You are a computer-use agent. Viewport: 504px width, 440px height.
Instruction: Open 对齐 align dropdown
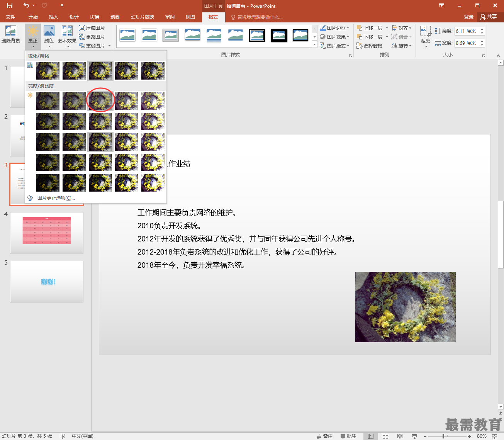pos(402,28)
